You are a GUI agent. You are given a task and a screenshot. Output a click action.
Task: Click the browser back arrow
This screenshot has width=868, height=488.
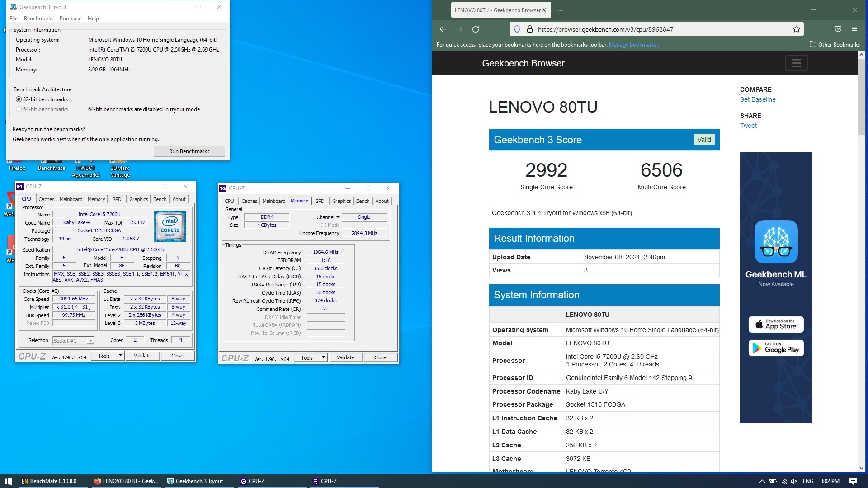pos(443,29)
